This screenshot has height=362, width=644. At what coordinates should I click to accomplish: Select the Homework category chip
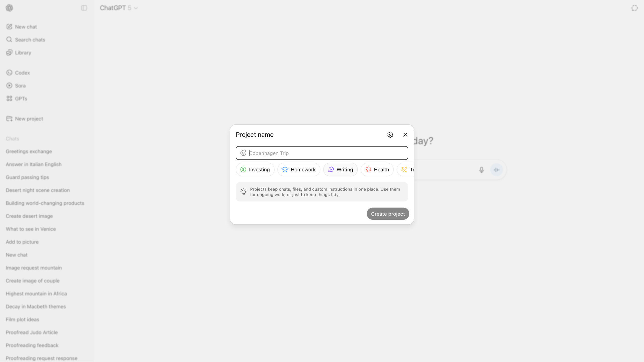(x=299, y=170)
